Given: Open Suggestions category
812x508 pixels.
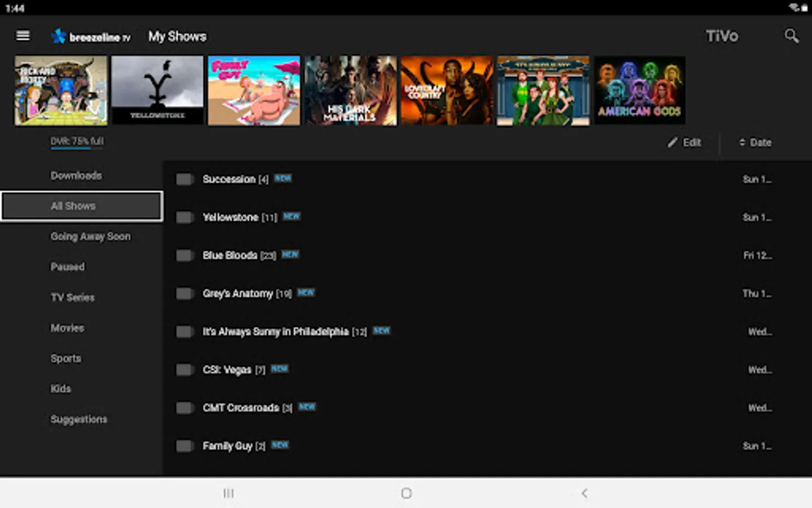Looking at the screenshot, I should (79, 419).
